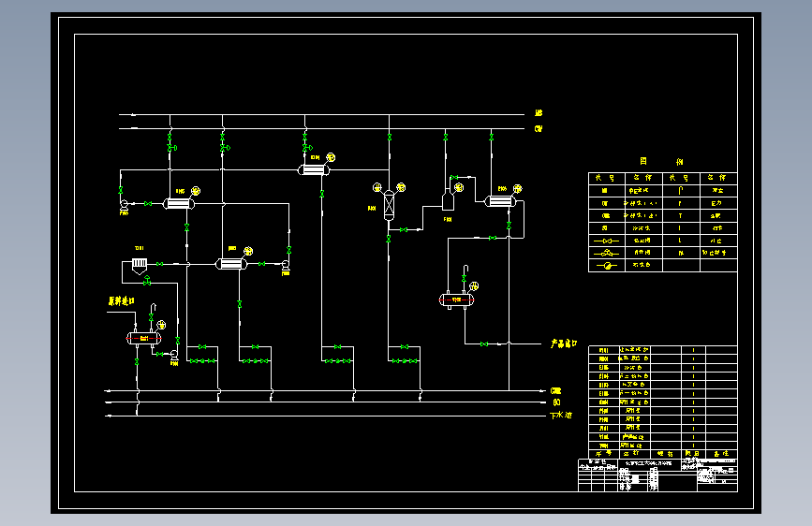The image size is (812, 526).
Task: Click the T letter in legend code column
Action: [681, 216]
